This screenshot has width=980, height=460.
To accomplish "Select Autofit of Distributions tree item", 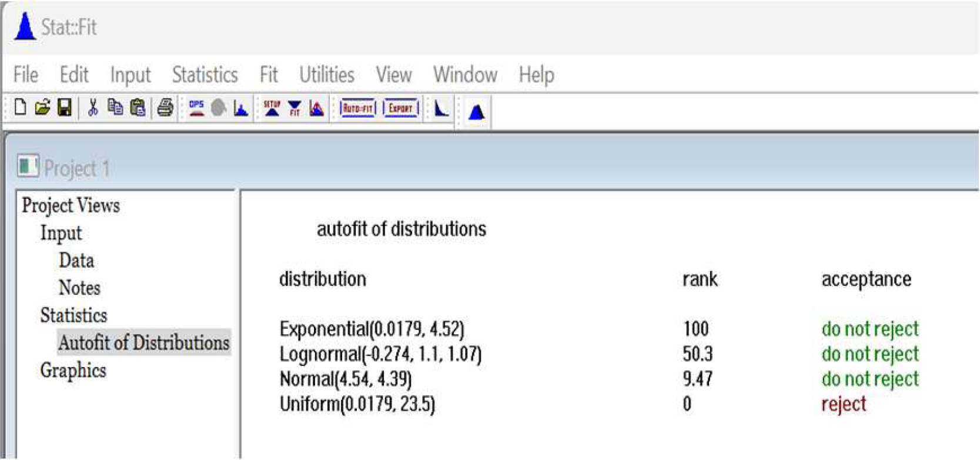I will 143,342.
